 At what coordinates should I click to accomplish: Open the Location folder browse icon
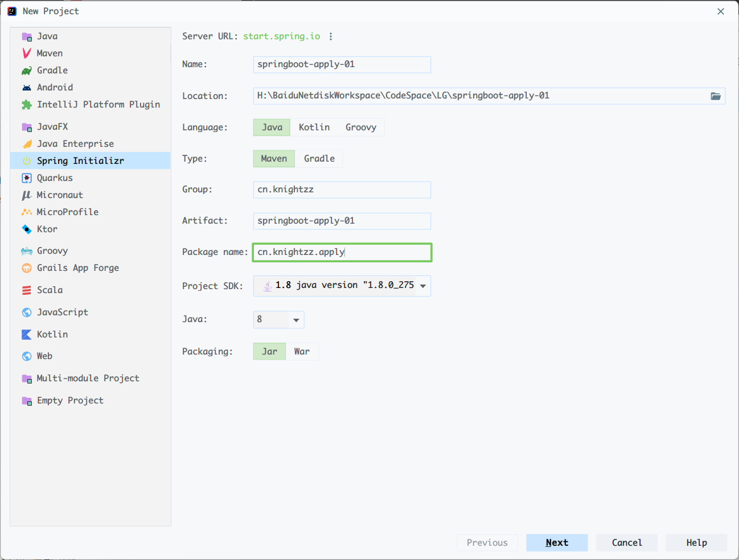(716, 96)
